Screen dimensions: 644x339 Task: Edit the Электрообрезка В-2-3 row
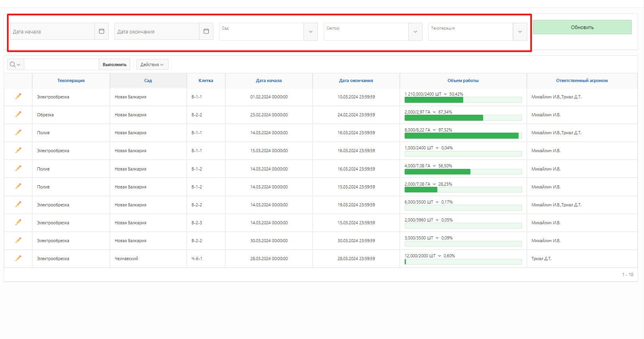pyautogui.click(x=18, y=222)
